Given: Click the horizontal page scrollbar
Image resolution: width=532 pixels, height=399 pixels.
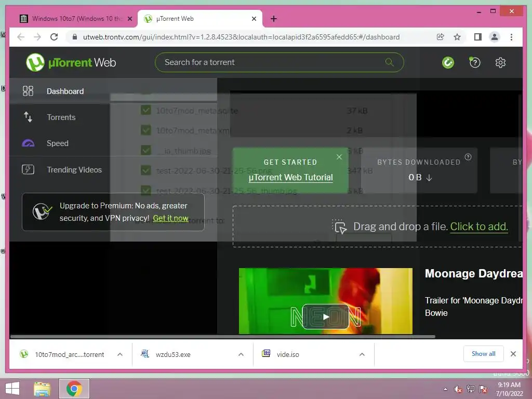Looking at the screenshot, I should (222, 337).
